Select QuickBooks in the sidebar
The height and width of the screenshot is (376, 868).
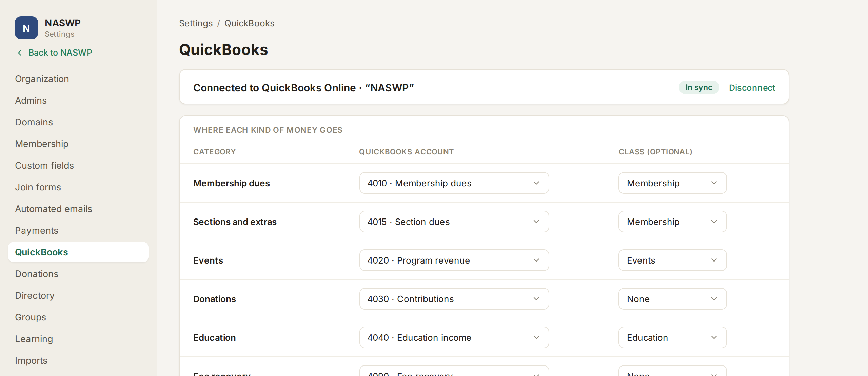78,252
